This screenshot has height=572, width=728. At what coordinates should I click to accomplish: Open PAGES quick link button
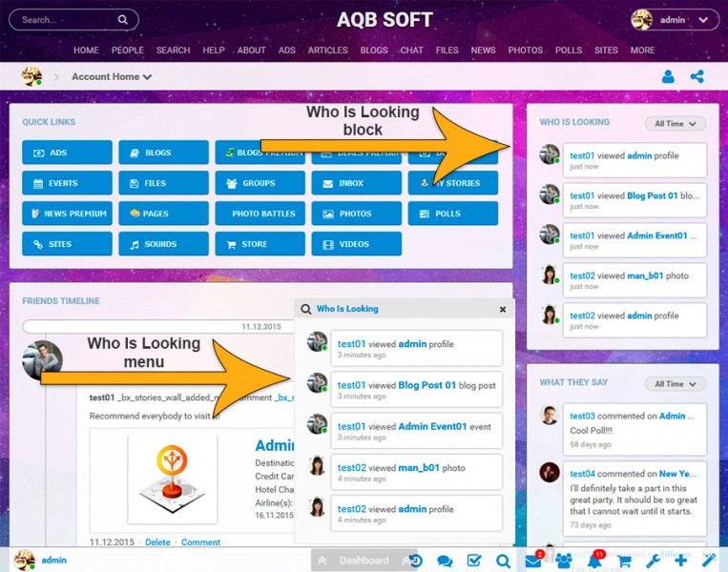(163, 214)
